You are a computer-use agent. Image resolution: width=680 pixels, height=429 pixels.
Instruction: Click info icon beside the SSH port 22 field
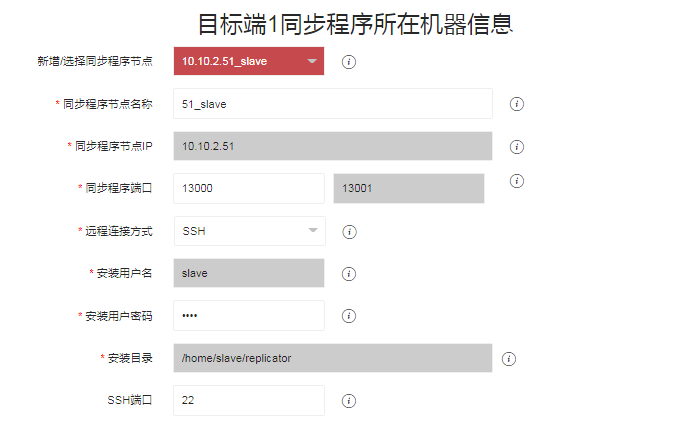pos(349,401)
